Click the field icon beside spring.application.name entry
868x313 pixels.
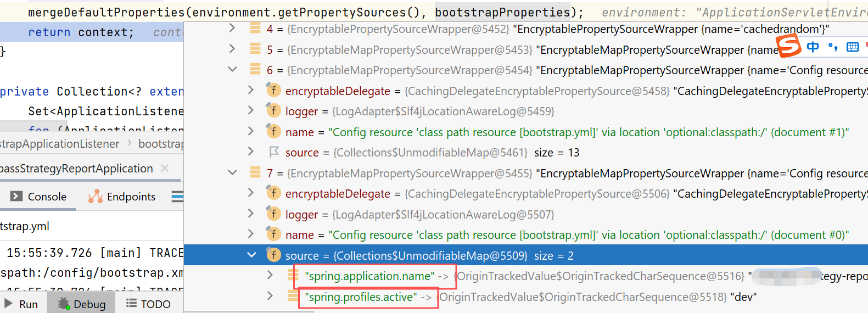[x=293, y=276]
